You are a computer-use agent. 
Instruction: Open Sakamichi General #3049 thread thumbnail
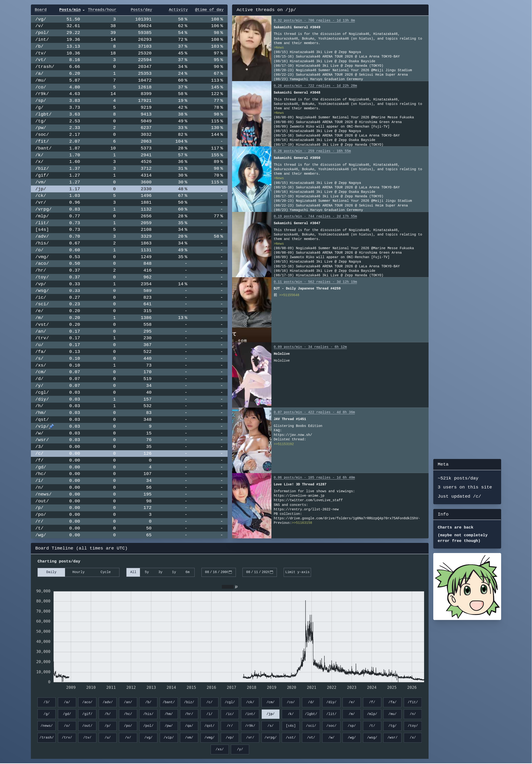coord(252,48)
